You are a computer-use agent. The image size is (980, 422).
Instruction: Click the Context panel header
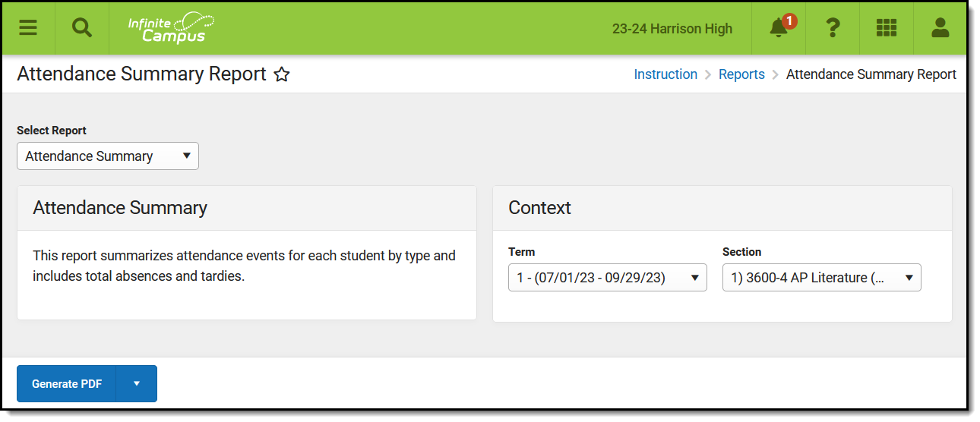(x=539, y=208)
